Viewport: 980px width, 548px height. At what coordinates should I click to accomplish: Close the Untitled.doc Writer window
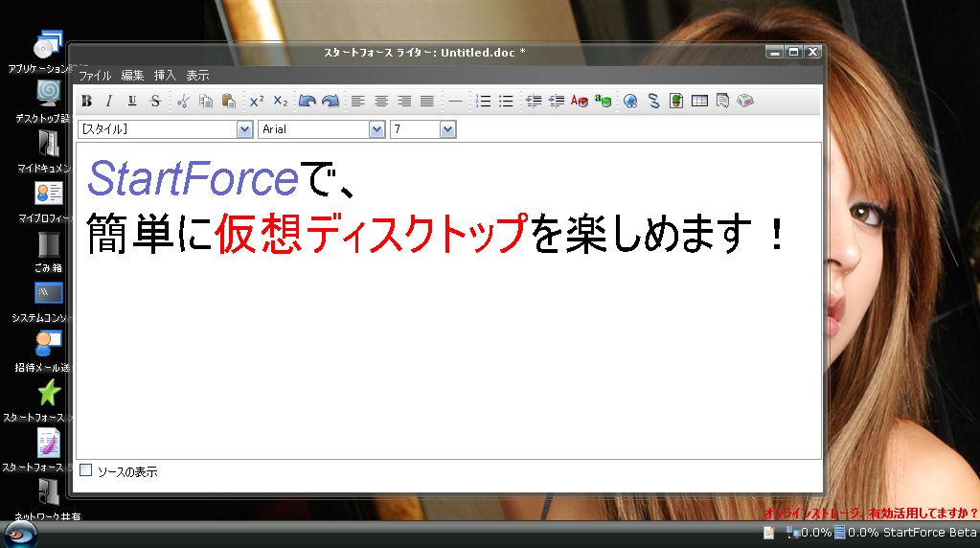pos(811,53)
